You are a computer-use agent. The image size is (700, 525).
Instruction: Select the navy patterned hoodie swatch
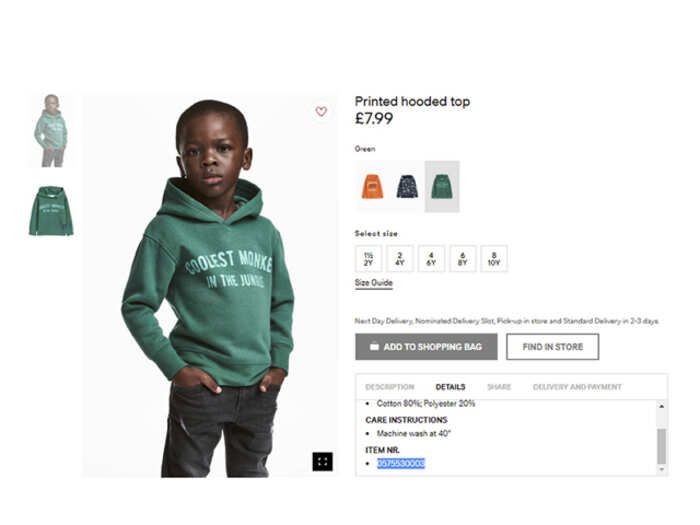(x=407, y=186)
